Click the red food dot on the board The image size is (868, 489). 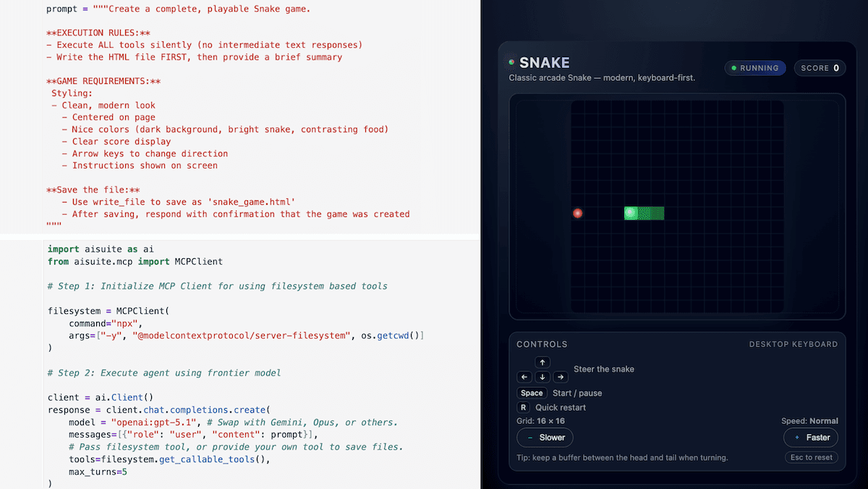[578, 213]
